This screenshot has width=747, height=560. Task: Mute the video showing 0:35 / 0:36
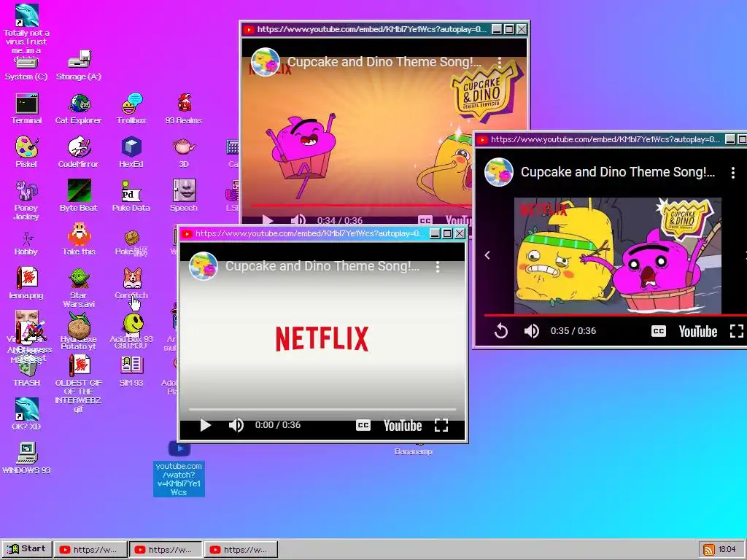tap(531, 330)
